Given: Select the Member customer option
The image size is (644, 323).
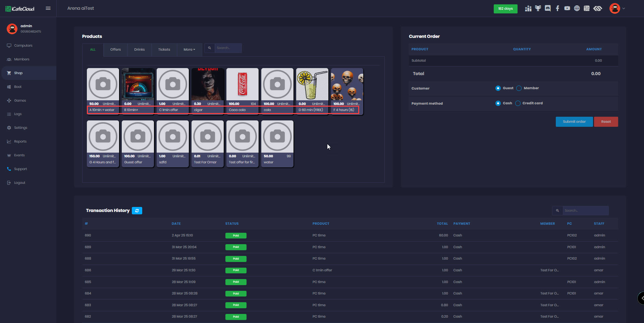Looking at the screenshot, I should point(519,88).
